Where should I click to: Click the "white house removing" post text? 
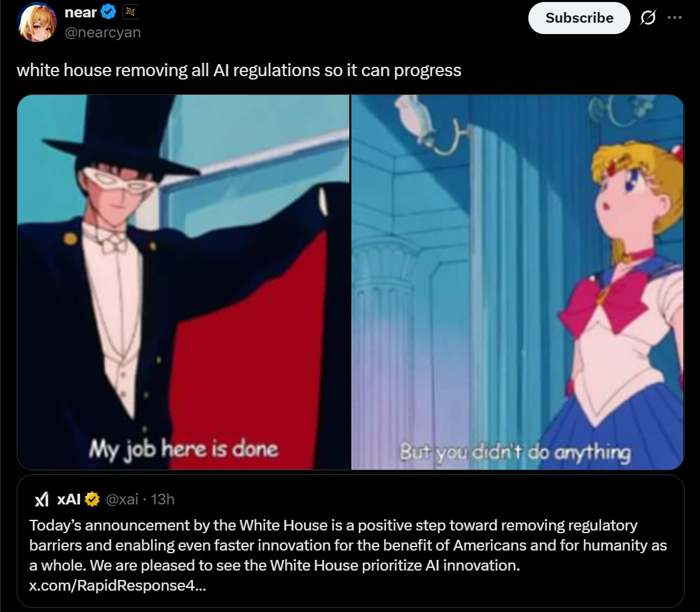tap(238, 70)
